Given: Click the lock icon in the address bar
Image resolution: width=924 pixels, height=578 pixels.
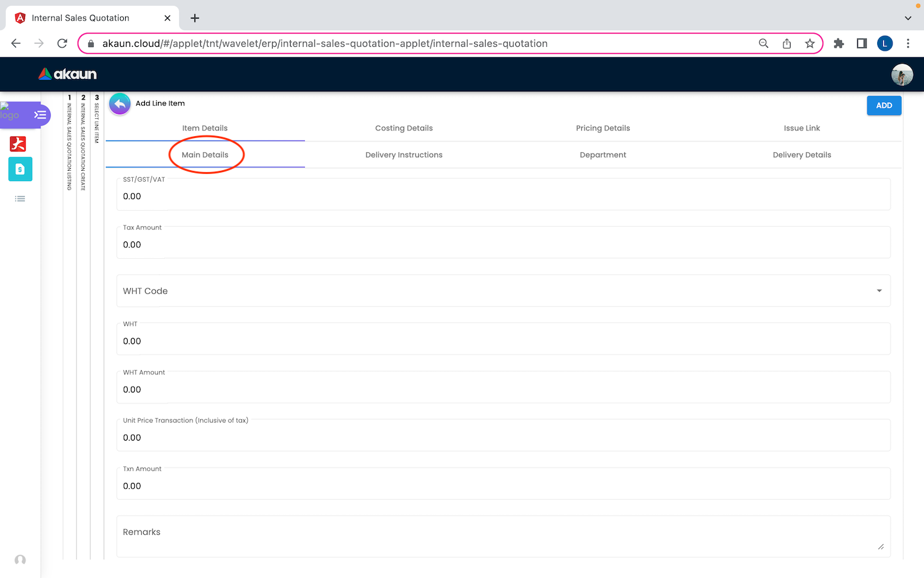Looking at the screenshot, I should pyautogui.click(x=91, y=44).
